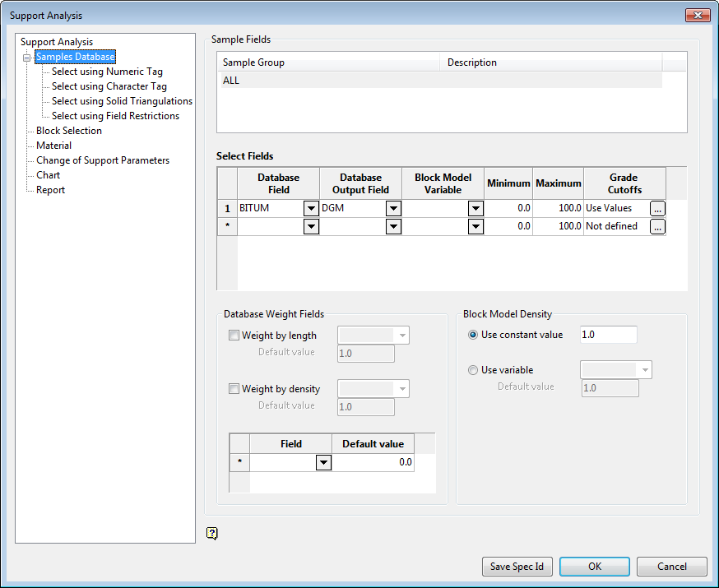Enable Weight by density checkbox
The image size is (719, 588).
234,389
